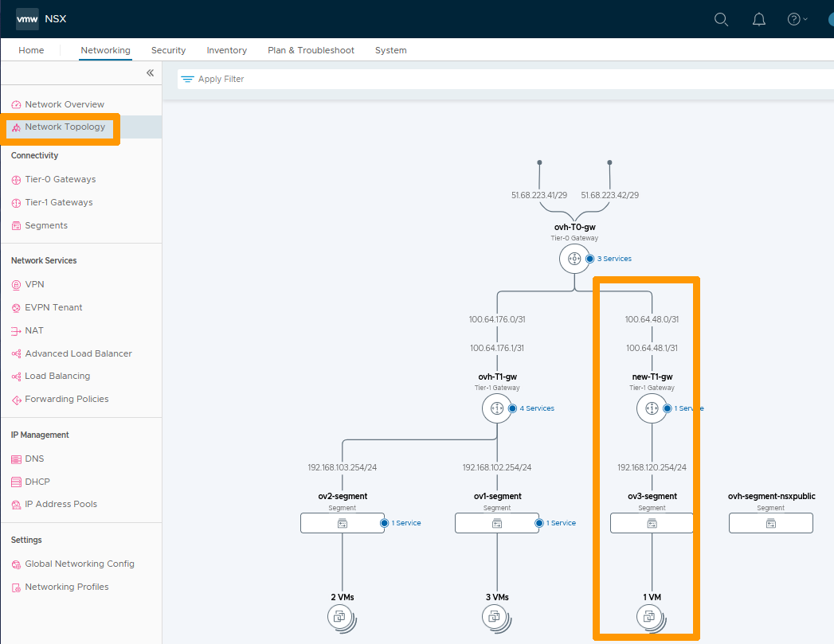
Task: Collapse the left navigation panel
Action: coord(150,72)
